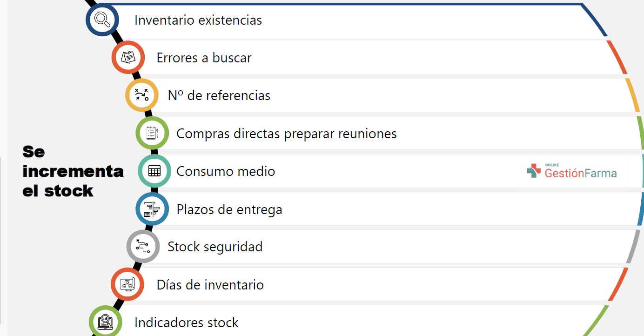Screen dimensions: 644x336
Task: Click the flow diagram icon for Stock seguridad
Action: [x=143, y=246]
